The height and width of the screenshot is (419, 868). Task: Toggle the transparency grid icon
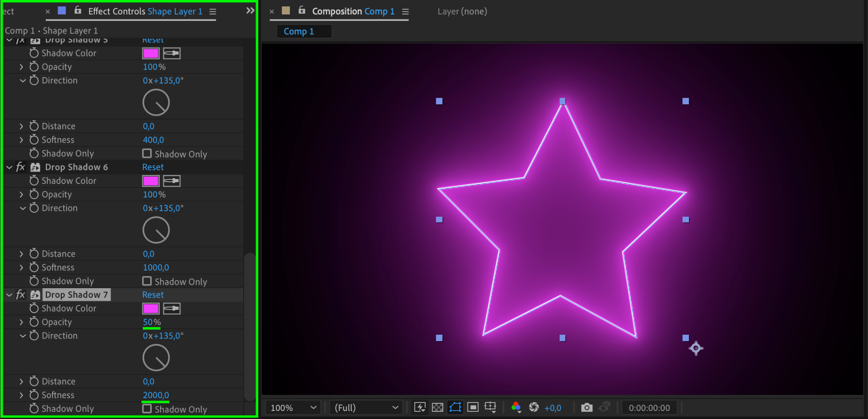coord(437,408)
